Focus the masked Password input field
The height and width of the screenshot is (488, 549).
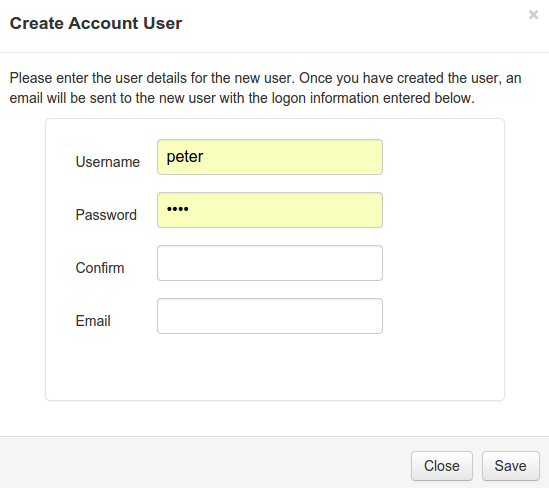click(x=270, y=210)
